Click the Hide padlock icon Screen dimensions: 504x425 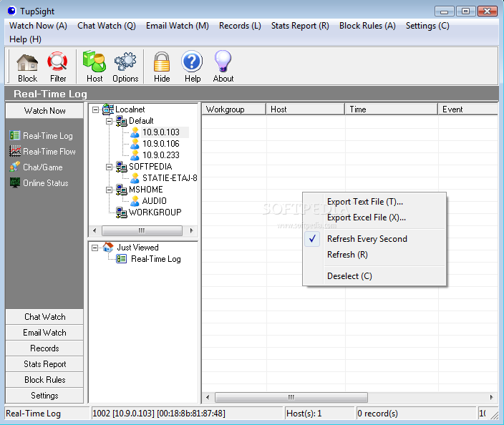coord(162,67)
